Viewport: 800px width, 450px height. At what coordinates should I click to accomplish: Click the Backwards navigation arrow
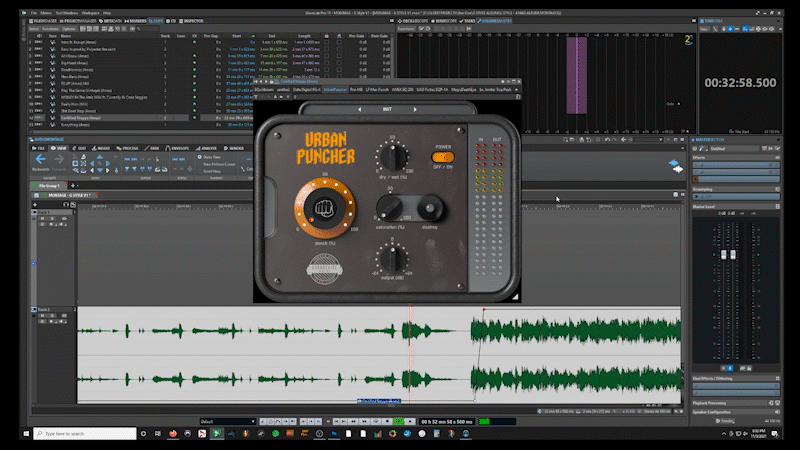tap(40, 160)
